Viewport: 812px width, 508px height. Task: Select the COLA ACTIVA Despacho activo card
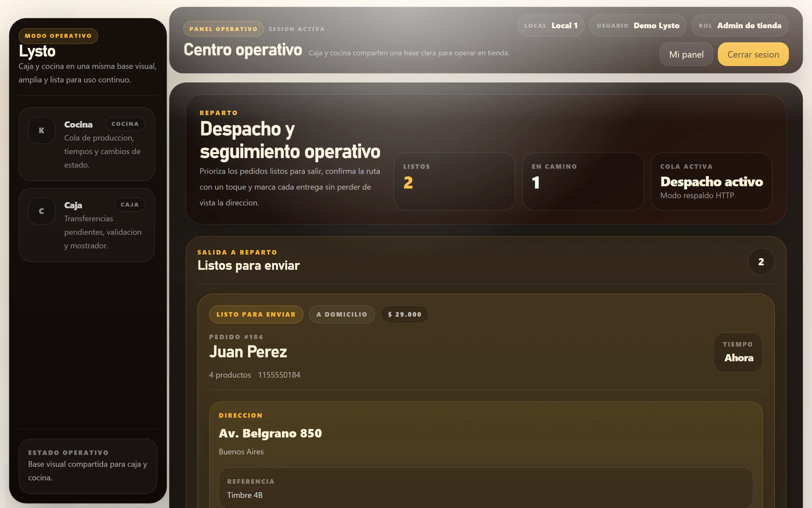pyautogui.click(x=711, y=181)
